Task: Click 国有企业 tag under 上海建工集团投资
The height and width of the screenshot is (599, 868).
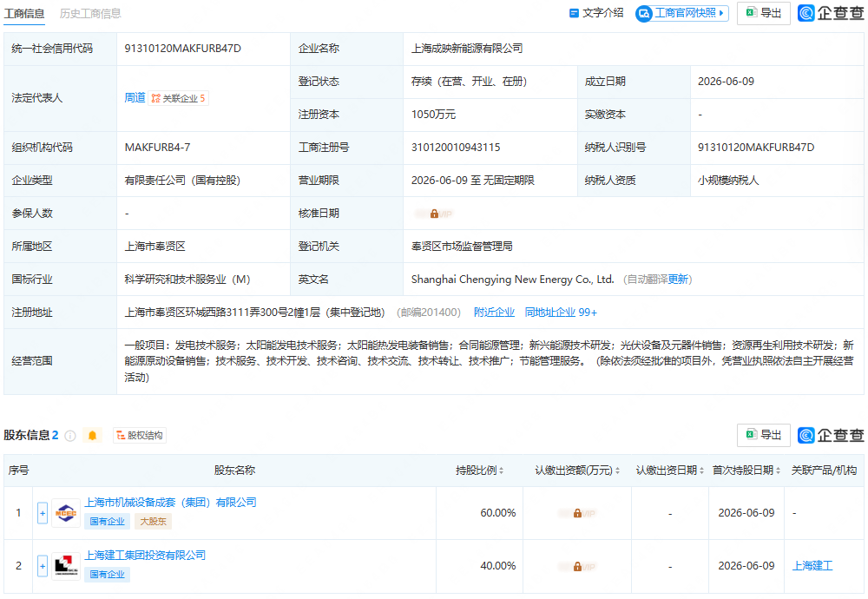Action: point(108,575)
